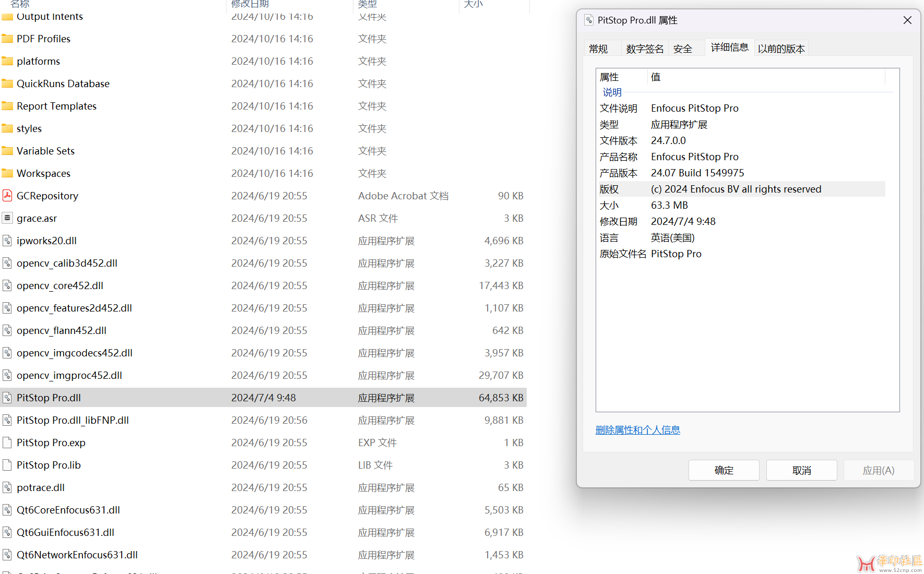Click the Report Templates folder icon
Viewport: 924px width, 574px height.
point(7,106)
